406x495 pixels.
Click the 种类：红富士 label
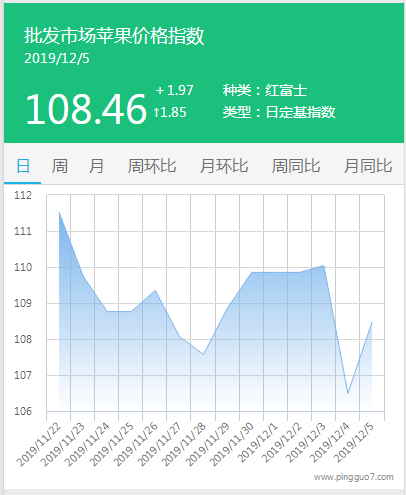click(x=265, y=90)
